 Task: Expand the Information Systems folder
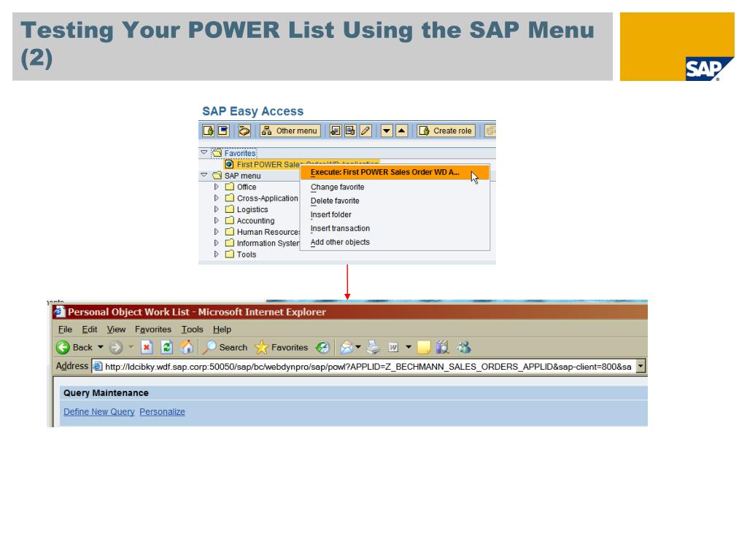pos(216,242)
